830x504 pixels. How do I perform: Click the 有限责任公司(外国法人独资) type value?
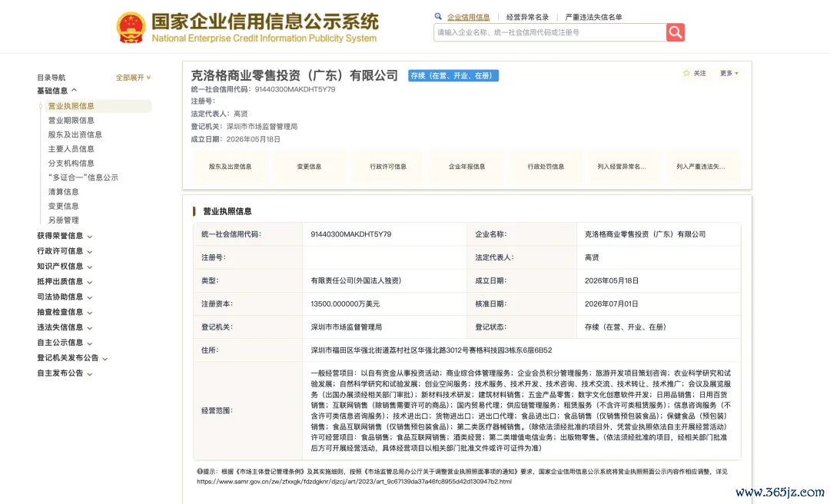[356, 280]
